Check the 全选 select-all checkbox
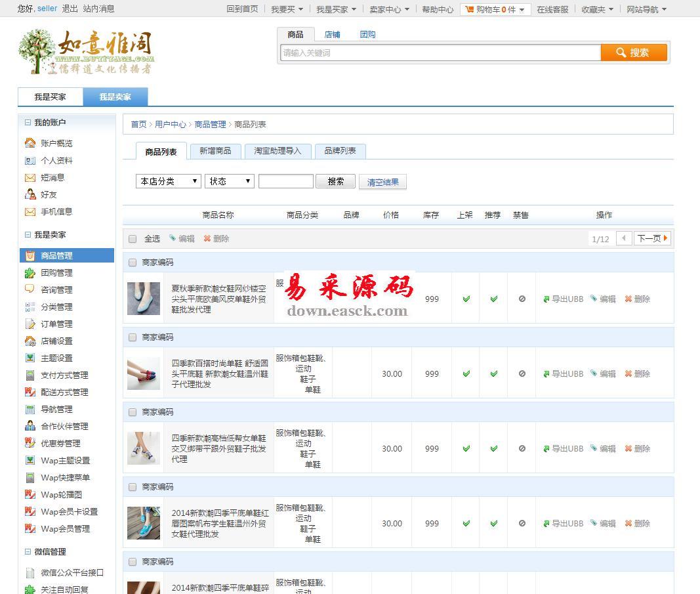This screenshot has height=594, width=700. click(x=133, y=239)
